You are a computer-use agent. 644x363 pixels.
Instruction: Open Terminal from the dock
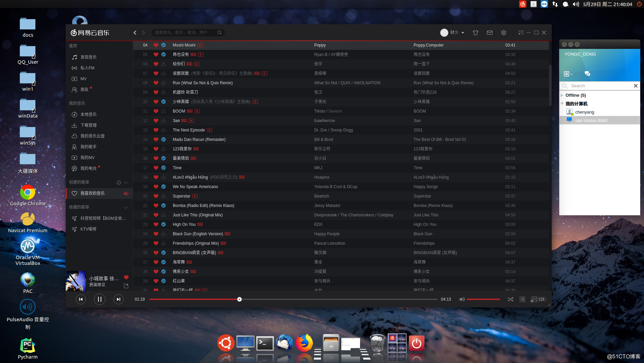(x=265, y=343)
